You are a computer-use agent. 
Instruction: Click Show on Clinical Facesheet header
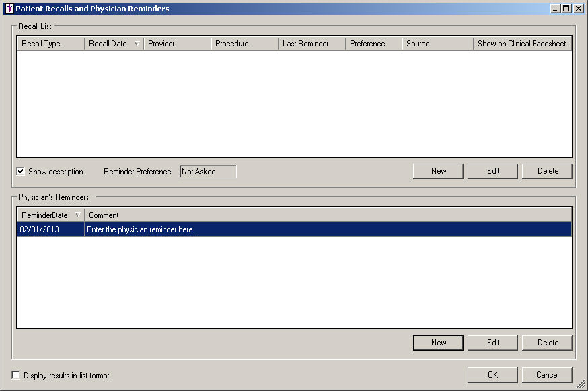click(522, 44)
